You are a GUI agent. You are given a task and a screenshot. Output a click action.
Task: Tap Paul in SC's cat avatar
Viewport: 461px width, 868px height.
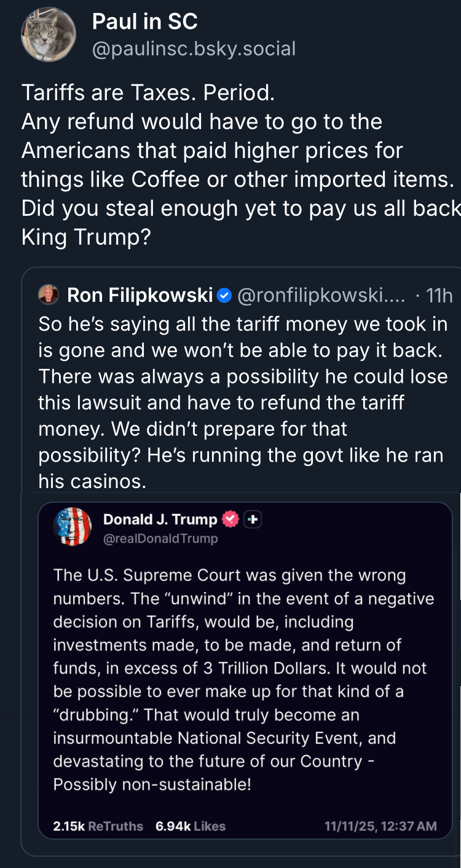click(x=49, y=35)
